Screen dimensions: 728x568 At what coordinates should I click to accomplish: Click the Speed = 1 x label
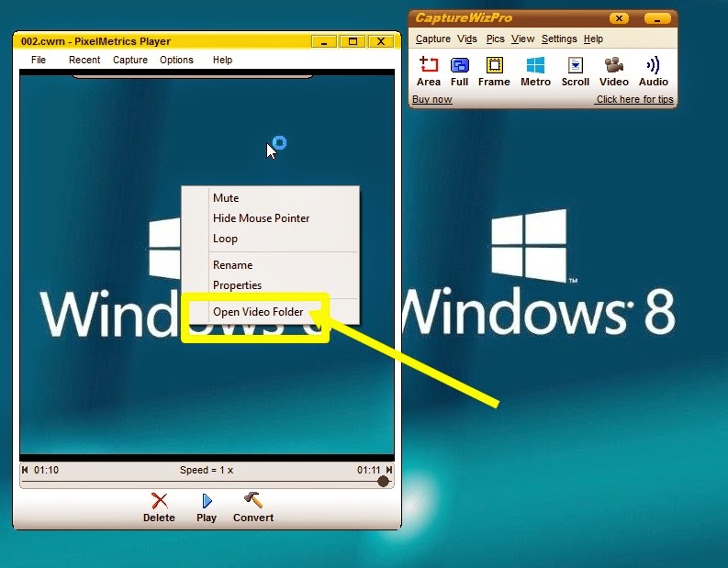point(207,470)
